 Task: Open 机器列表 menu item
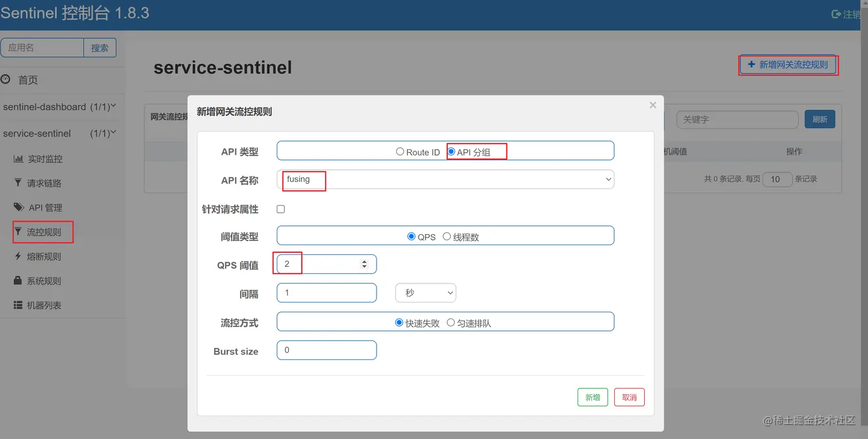44,305
